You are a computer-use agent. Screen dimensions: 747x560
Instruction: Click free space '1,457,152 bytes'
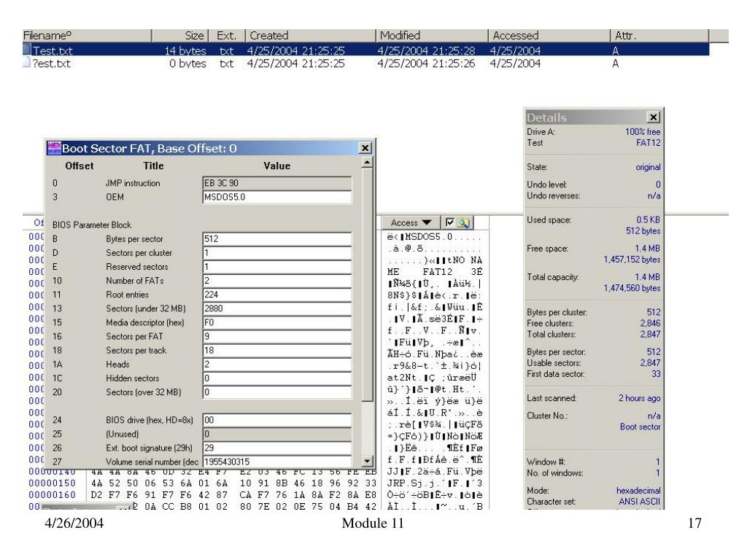(x=632, y=260)
